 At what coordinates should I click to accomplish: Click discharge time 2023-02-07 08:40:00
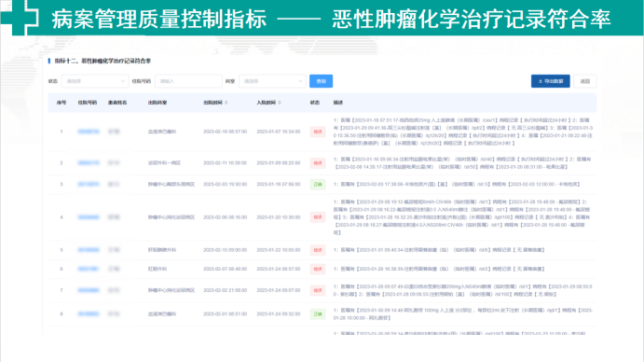point(225,269)
